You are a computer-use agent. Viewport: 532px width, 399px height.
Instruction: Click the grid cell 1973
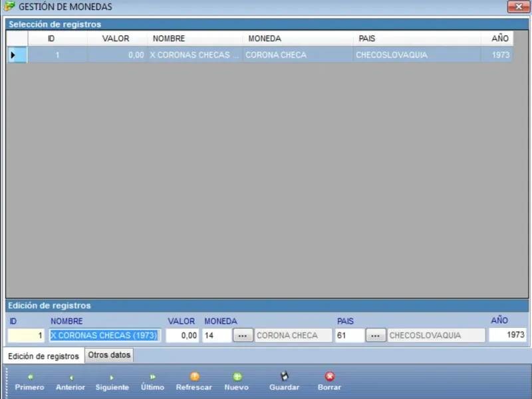coord(497,55)
